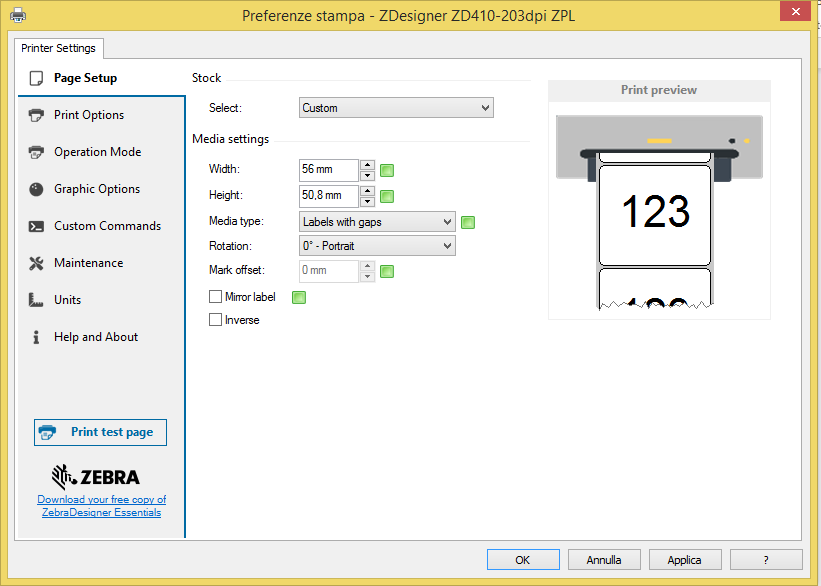This screenshot has height=586, width=821.
Task: Select the Printer Settings tab
Action: pos(59,48)
